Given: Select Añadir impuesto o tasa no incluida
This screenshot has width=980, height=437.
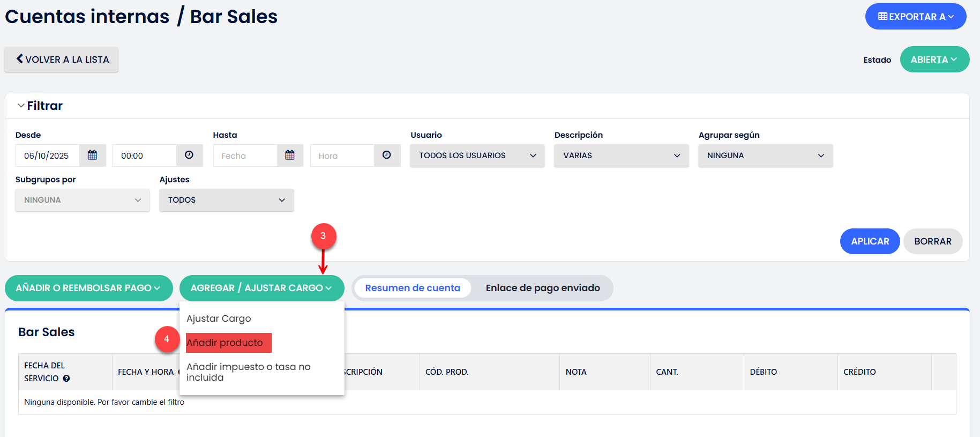Looking at the screenshot, I should 249,372.
